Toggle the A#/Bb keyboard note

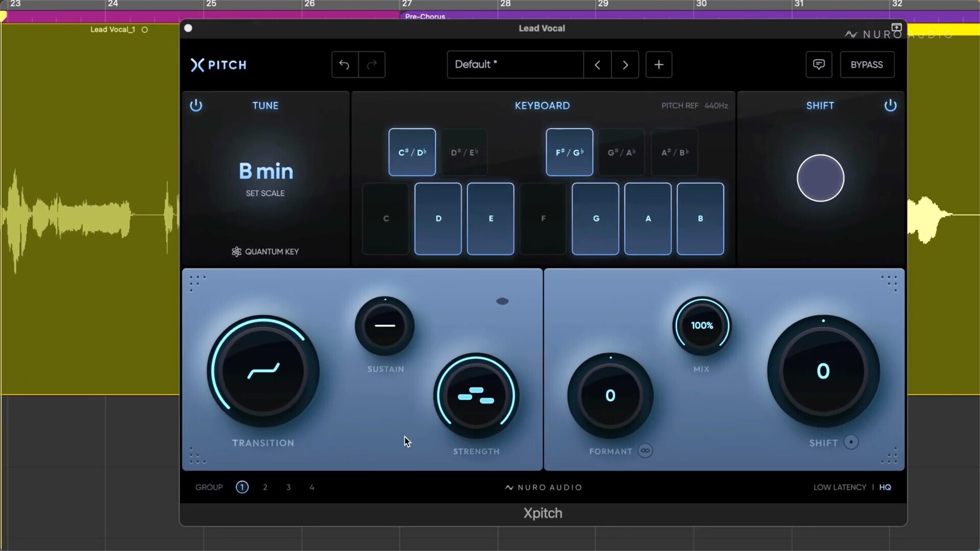point(674,152)
